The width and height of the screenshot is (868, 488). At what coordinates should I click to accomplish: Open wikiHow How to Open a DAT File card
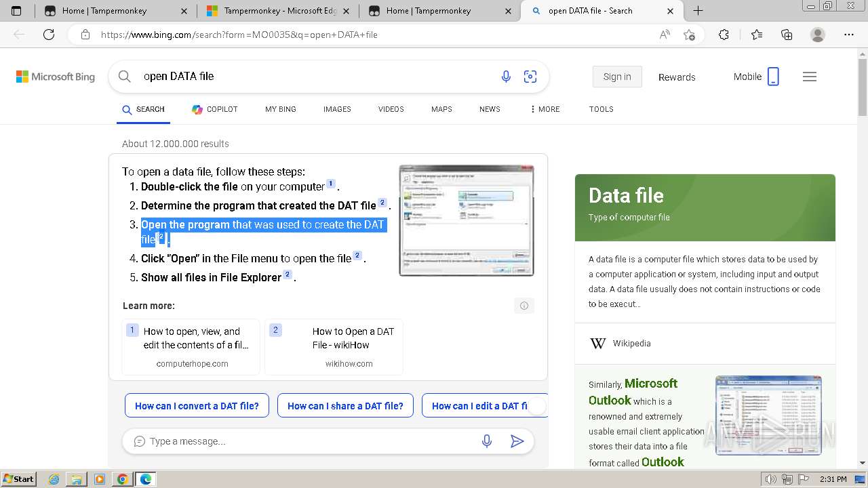tap(334, 347)
